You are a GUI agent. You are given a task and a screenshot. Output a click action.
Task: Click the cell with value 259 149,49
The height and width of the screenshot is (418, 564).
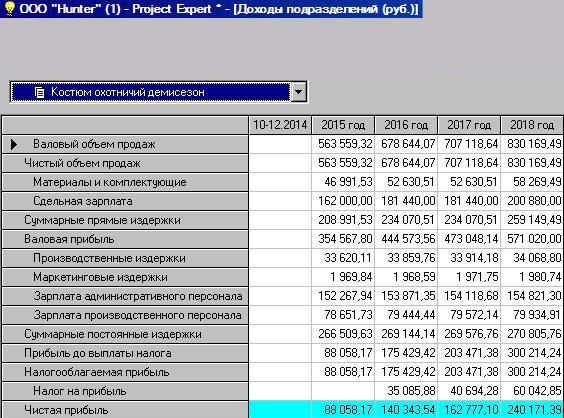(532, 220)
